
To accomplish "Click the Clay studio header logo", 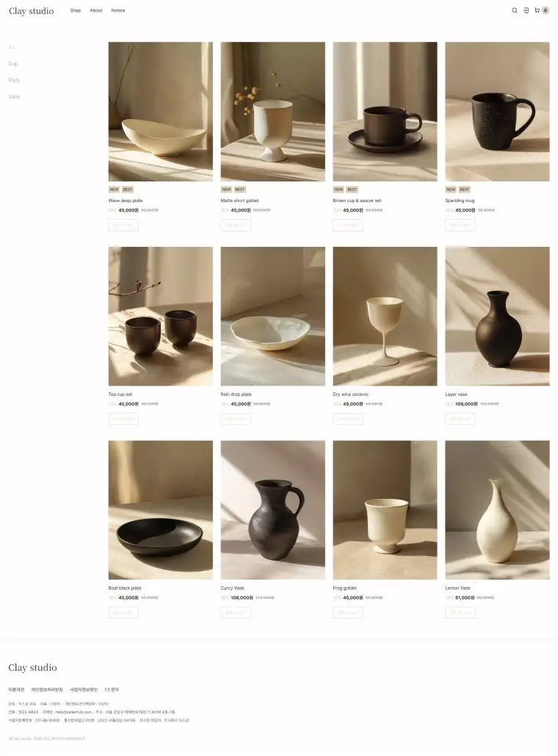I will 32,11.
